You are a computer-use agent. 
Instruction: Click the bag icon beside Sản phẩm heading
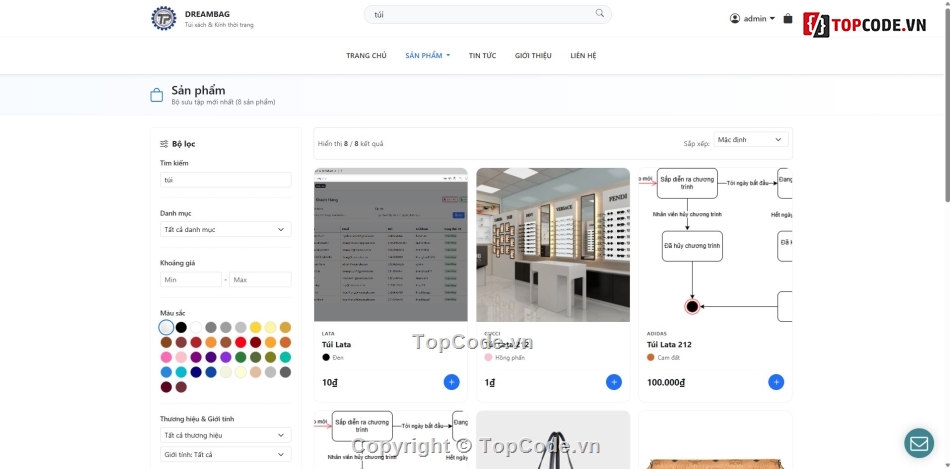pos(157,95)
